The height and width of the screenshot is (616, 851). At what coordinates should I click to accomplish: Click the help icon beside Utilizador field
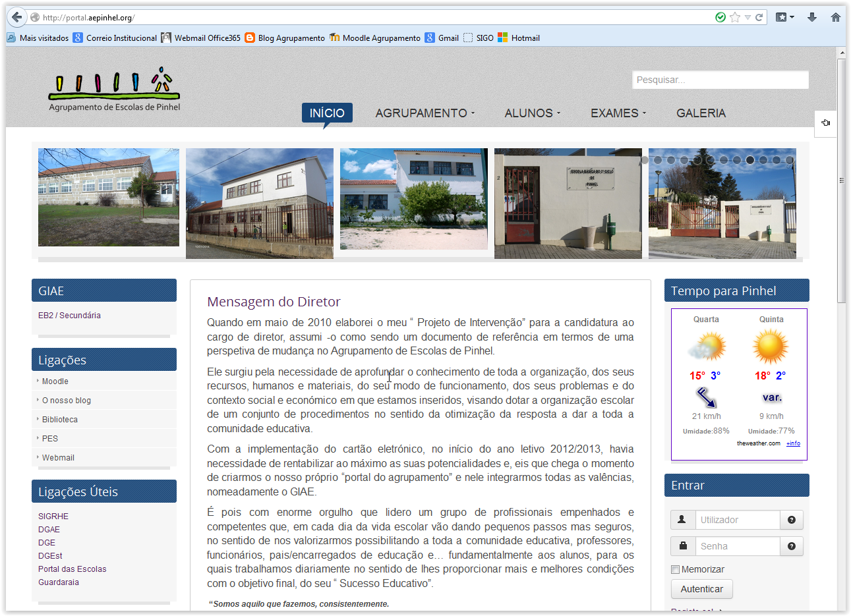[x=792, y=520]
